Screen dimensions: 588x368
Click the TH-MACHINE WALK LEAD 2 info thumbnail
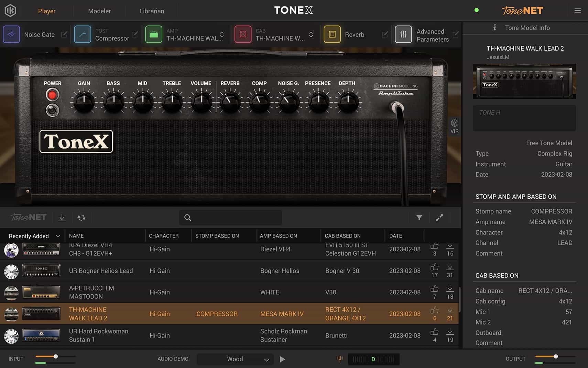(524, 82)
